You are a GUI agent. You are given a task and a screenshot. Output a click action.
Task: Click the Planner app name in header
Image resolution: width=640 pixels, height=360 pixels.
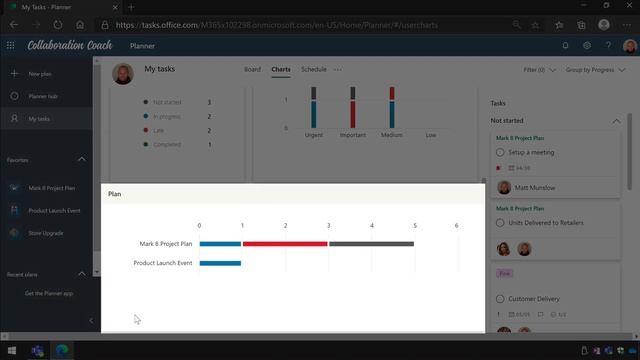coord(142,46)
